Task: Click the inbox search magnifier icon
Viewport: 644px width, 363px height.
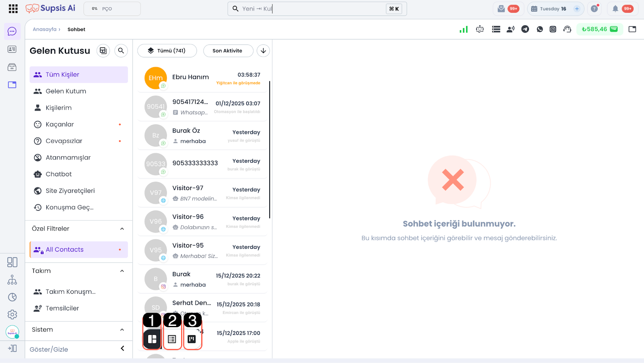Action: pos(121,51)
